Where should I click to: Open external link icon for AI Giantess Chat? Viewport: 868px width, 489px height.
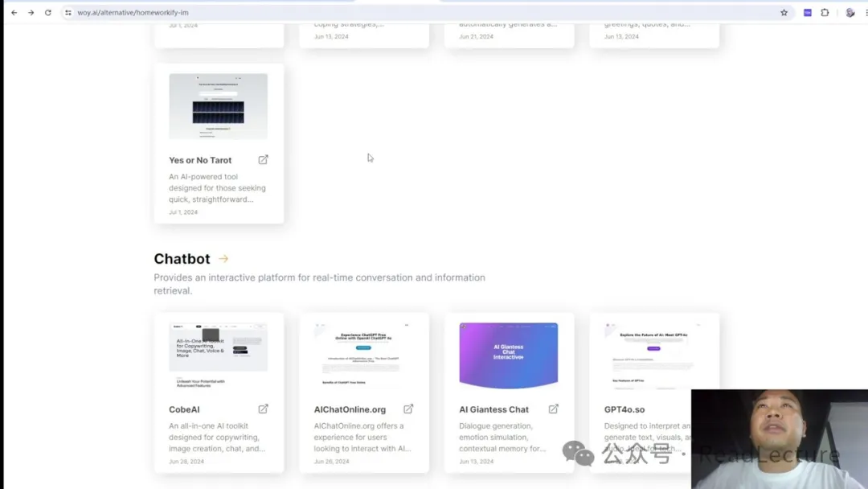pyautogui.click(x=554, y=409)
